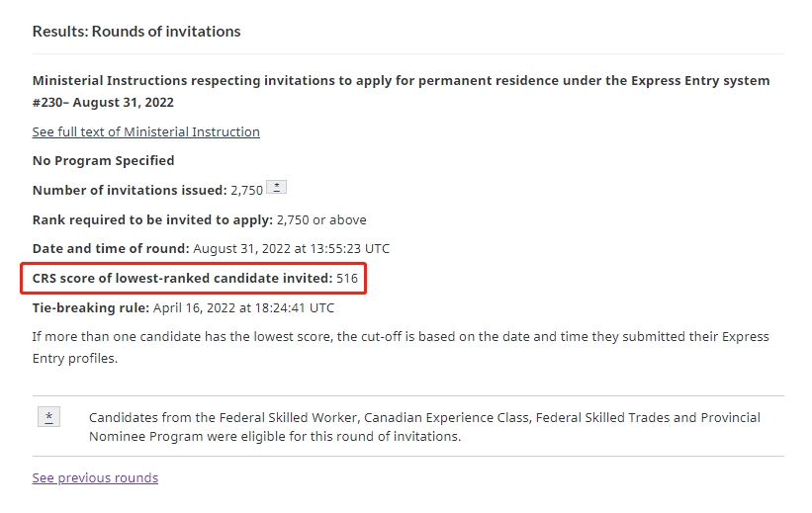The image size is (812, 513).
Task: Click the Date and time of round label
Action: [111, 248]
